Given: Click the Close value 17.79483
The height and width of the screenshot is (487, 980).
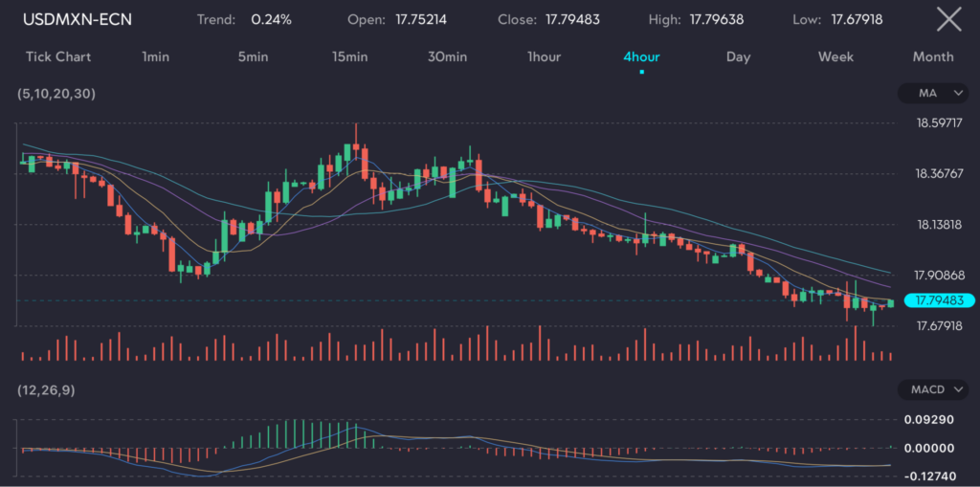Looking at the screenshot, I should pos(572,19).
